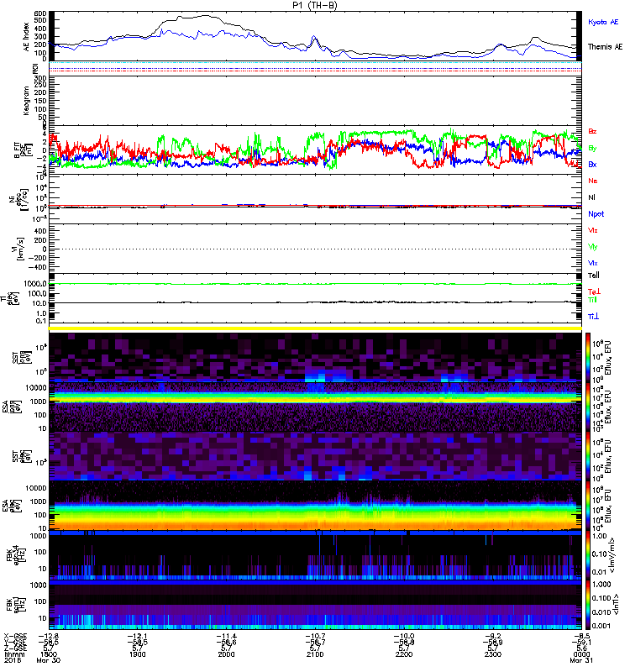Click the ROI indicator strip
Screen dimensions: 630x672
click(315, 69)
